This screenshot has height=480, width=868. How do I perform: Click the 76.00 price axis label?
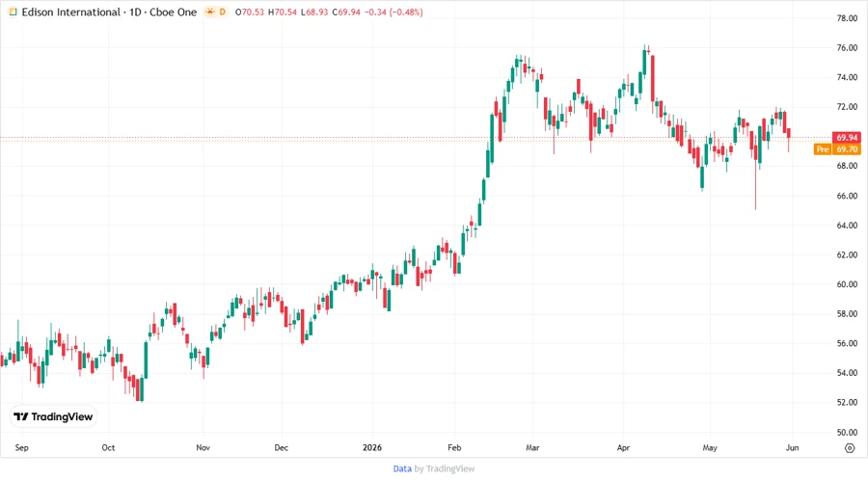click(x=847, y=47)
